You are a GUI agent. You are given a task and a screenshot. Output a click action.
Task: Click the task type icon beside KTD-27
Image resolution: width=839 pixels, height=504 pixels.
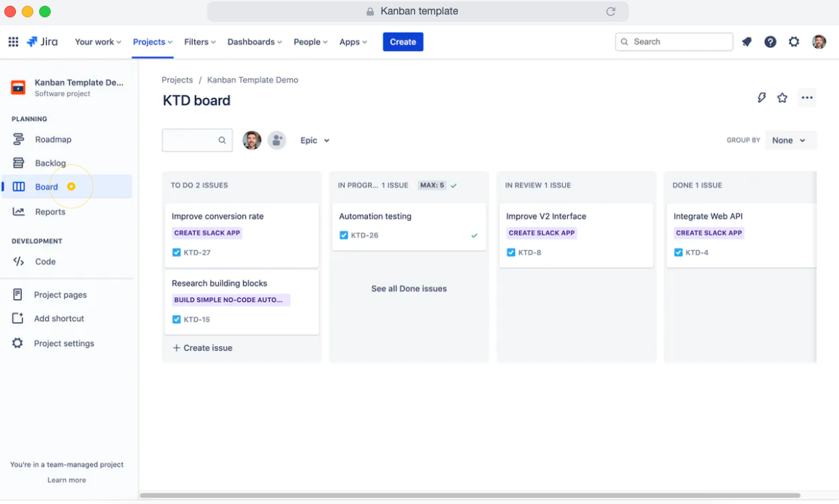[x=177, y=253]
